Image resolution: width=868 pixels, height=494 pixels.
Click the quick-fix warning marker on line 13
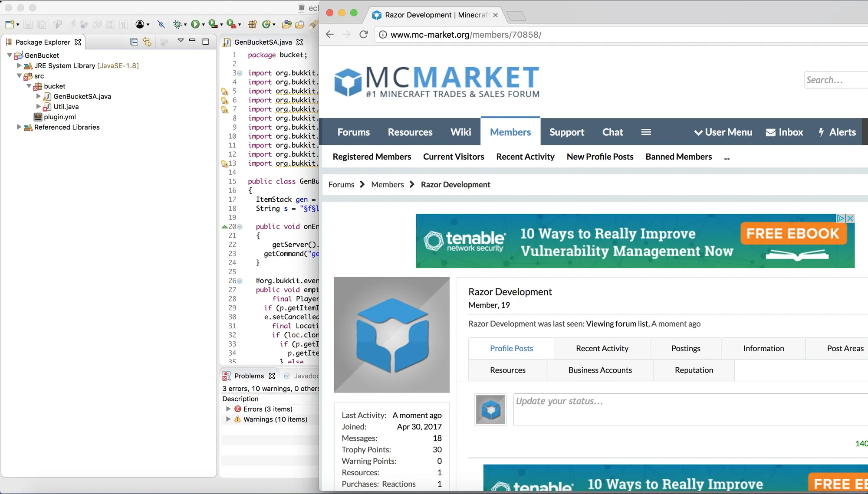click(224, 164)
